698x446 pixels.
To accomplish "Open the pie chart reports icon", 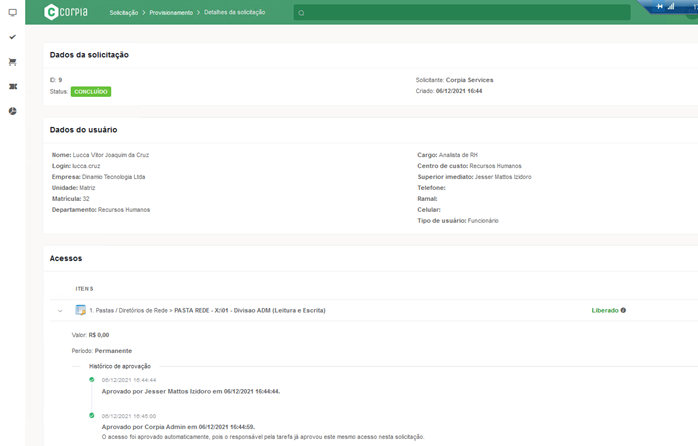I will tap(12, 111).
